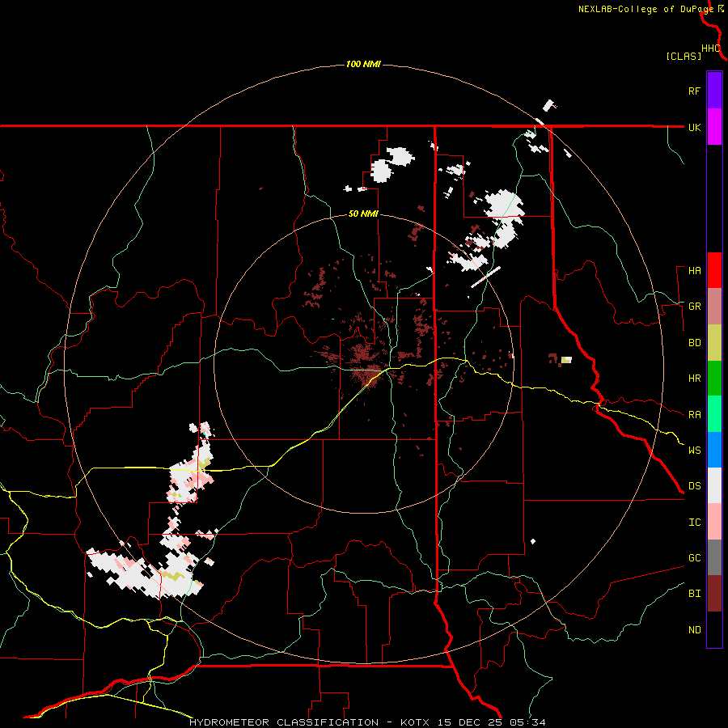The width and height of the screenshot is (728, 728).
Task: Click the 100 NMI range ring label
Action: [363, 64]
